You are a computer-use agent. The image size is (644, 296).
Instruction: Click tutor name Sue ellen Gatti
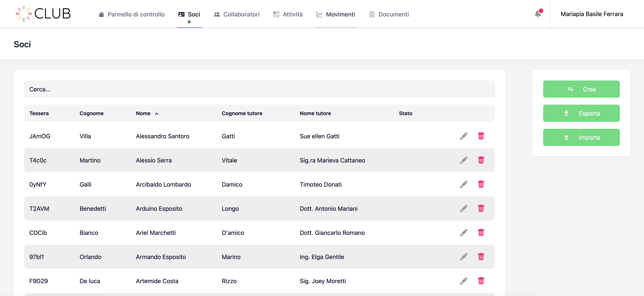point(320,136)
